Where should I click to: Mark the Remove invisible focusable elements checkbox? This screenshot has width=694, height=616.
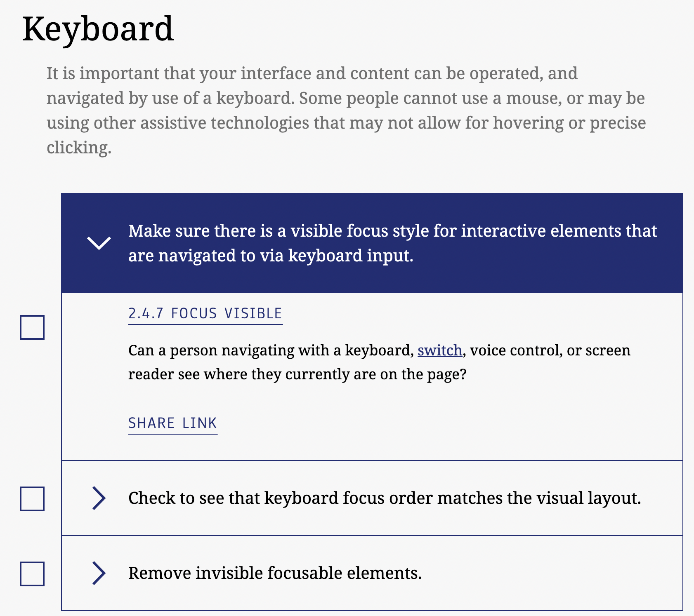click(32, 574)
